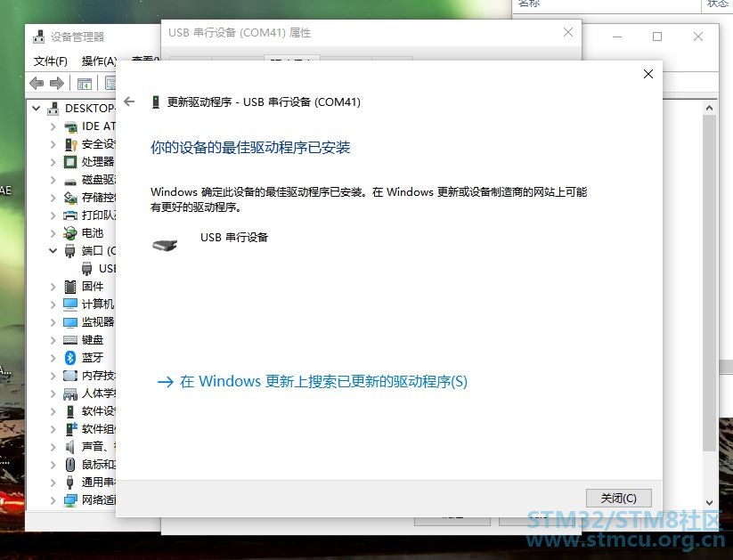The height and width of the screenshot is (560, 733).
Task: Expand the 磁盘驱动器 node
Action: (x=53, y=180)
